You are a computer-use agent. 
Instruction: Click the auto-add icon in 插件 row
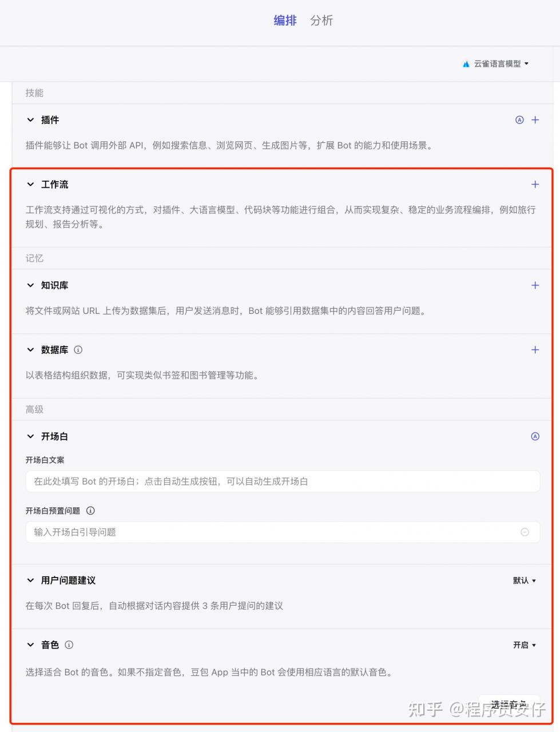pos(519,120)
